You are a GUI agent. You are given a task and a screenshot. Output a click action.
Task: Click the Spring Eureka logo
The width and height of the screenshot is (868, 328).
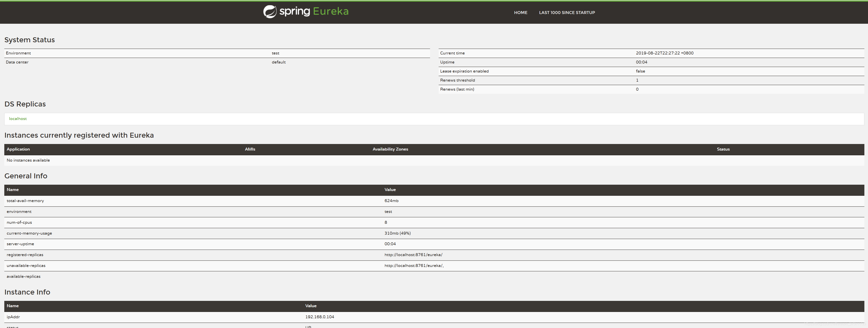[306, 12]
